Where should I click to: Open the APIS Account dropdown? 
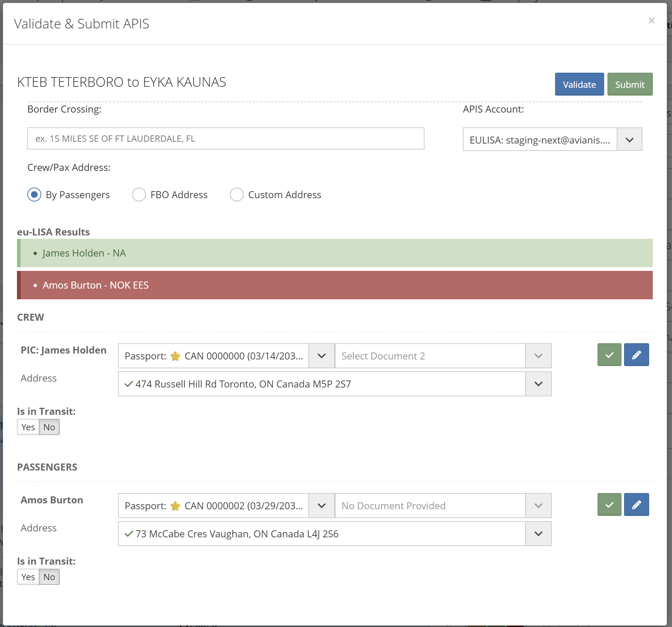(629, 139)
